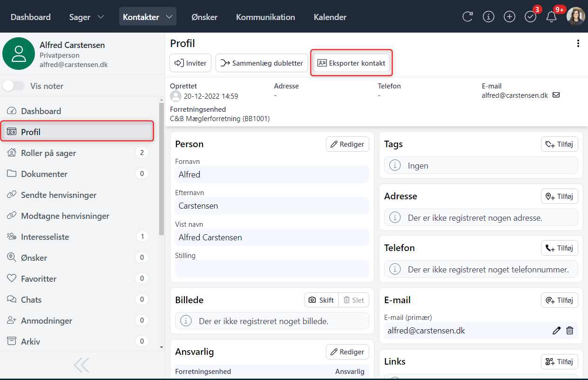Screen dimensions: 588x380
Task: Open the three-dot menu in Profil header
Action: tap(578, 44)
